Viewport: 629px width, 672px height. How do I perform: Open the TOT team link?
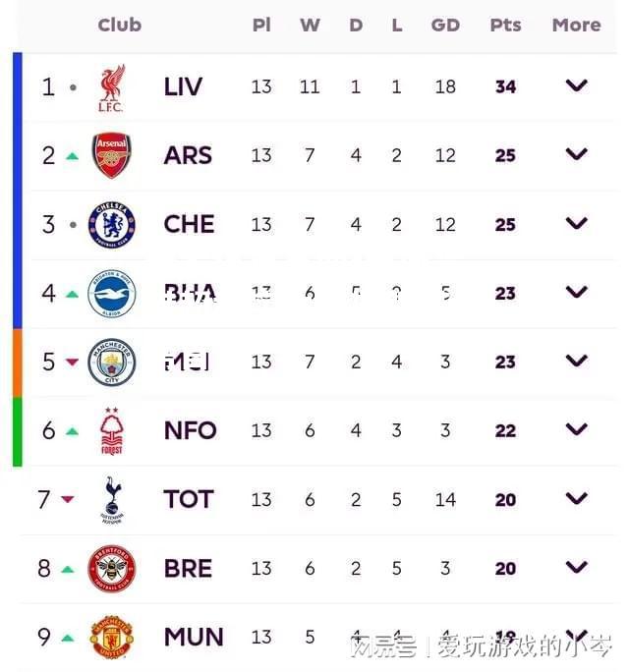[189, 499]
